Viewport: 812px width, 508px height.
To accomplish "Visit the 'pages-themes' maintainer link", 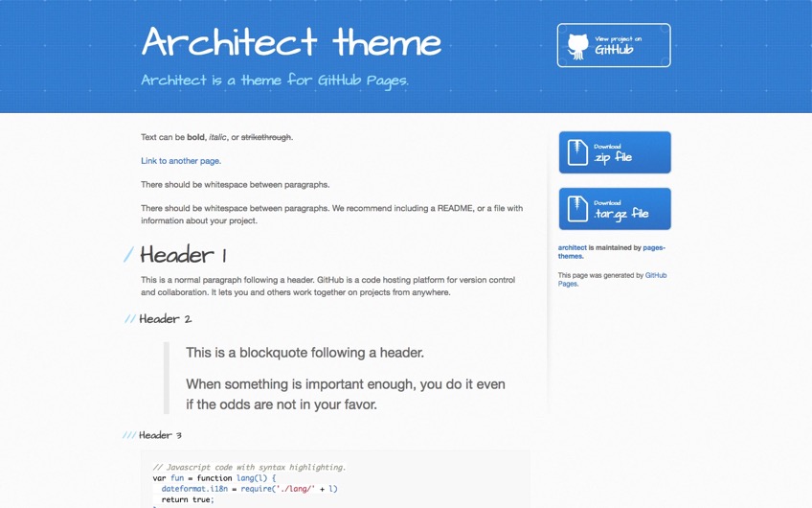I will pos(654,247).
